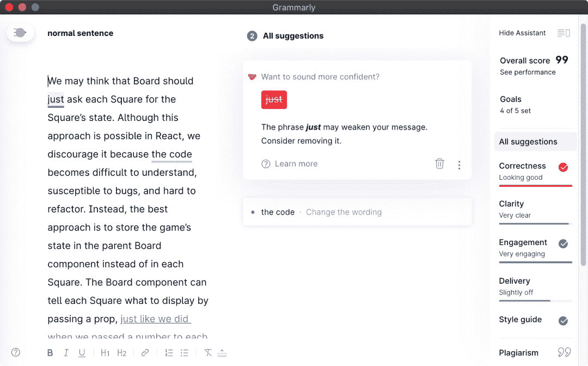Start a numbered list

click(169, 353)
